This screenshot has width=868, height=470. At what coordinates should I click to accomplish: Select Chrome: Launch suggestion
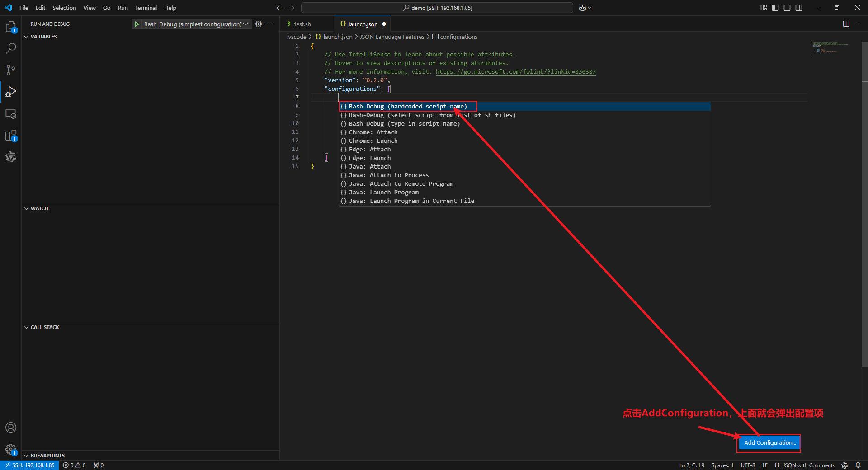[525, 141]
